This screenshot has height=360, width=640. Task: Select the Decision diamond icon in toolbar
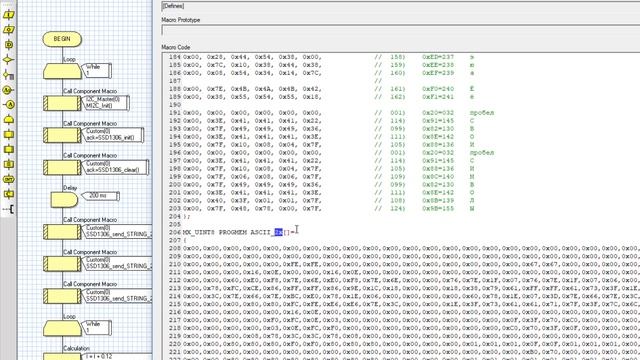click(8, 60)
